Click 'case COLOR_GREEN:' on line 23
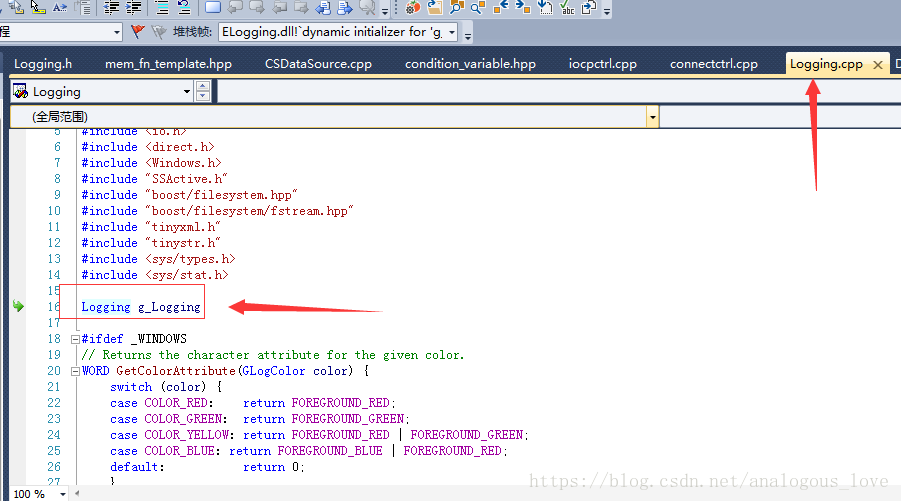This screenshot has height=501, width=901. tap(168, 419)
